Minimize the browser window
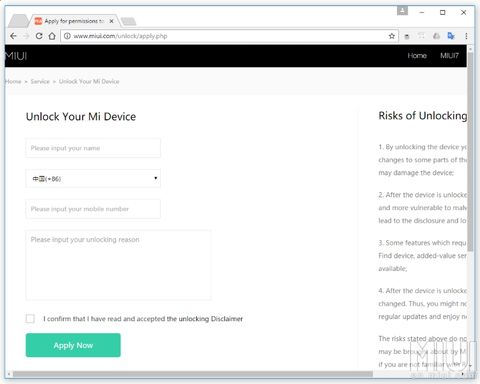 click(422, 12)
